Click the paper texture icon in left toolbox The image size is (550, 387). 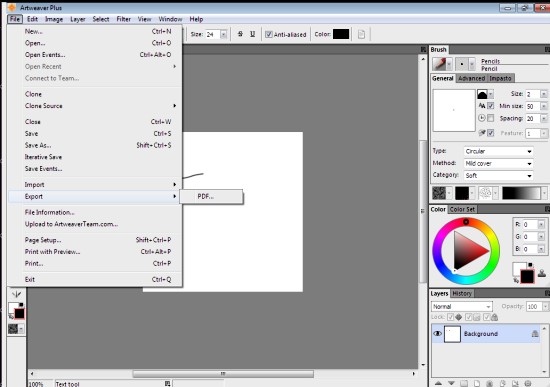[13, 329]
